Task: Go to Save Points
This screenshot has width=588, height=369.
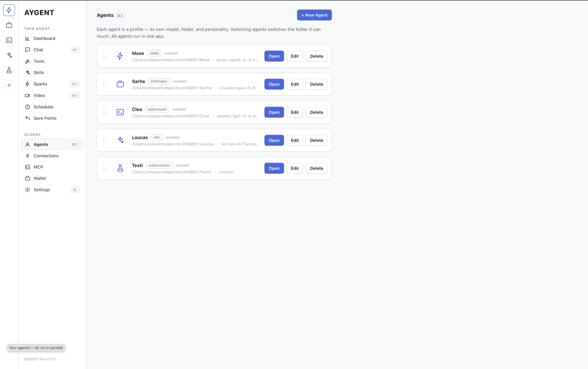Action: point(52,118)
